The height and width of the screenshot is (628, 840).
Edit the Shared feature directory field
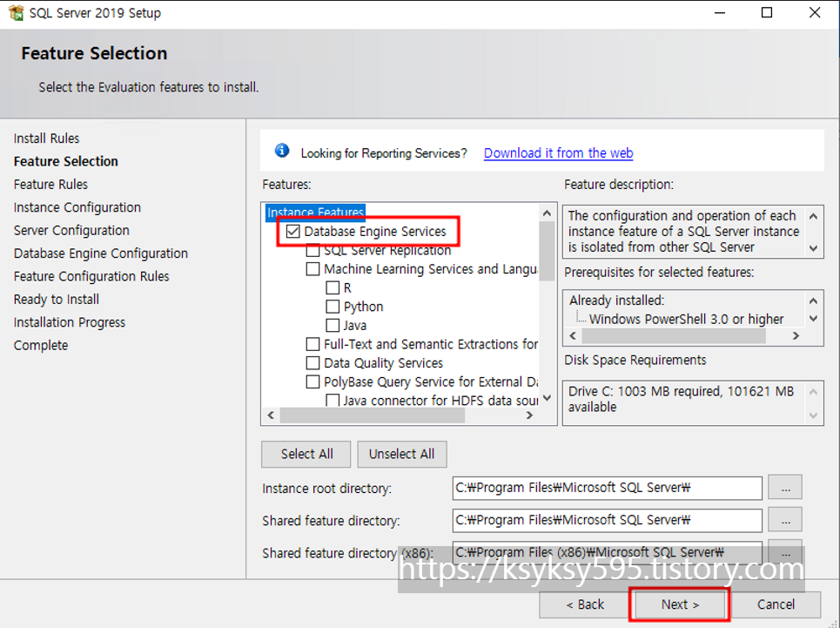click(607, 520)
